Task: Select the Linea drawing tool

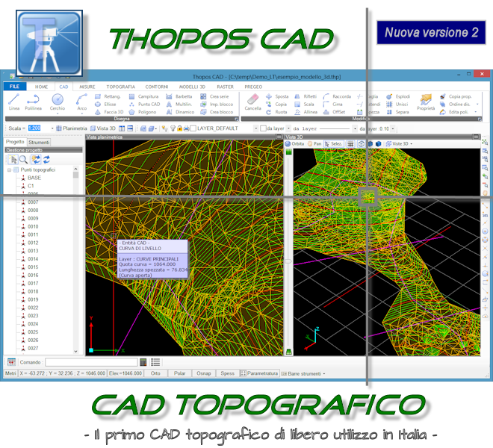Action: (x=14, y=102)
